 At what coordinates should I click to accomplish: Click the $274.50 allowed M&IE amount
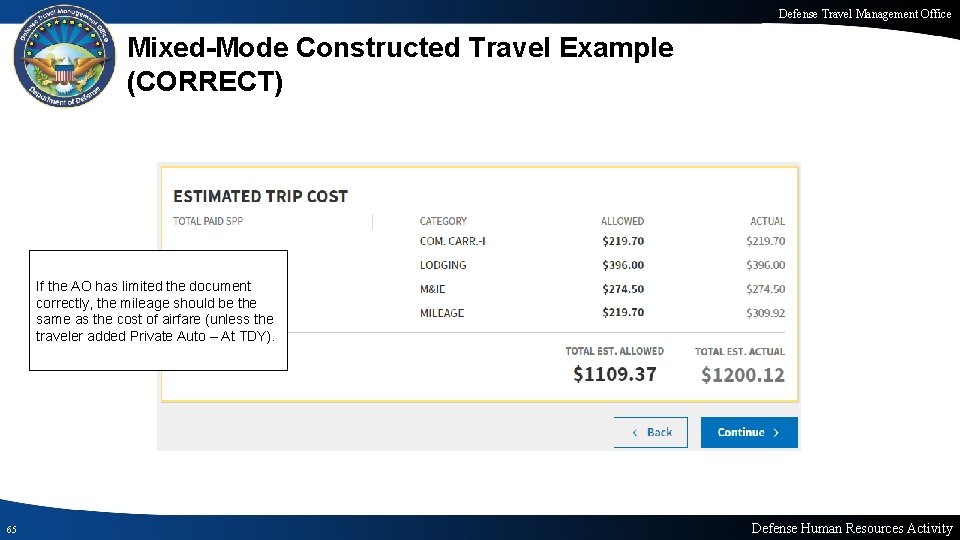coord(623,289)
